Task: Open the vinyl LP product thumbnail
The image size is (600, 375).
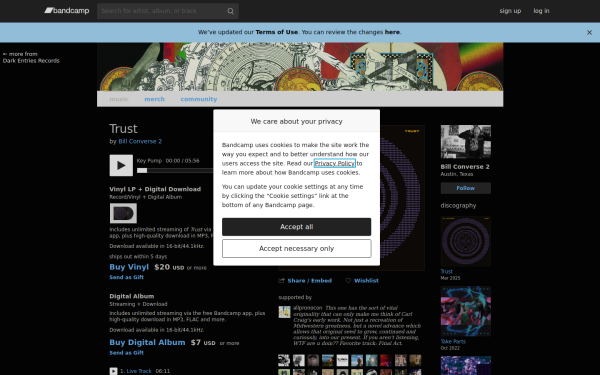Action: 123,213
